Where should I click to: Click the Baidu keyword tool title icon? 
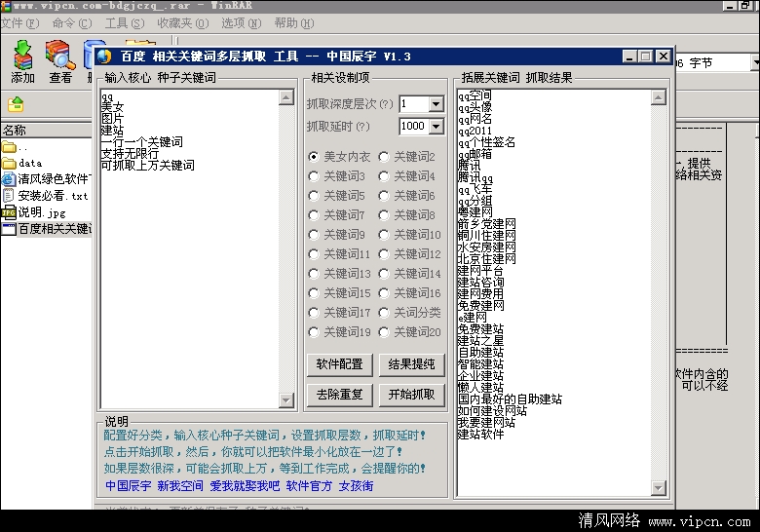click(104, 57)
